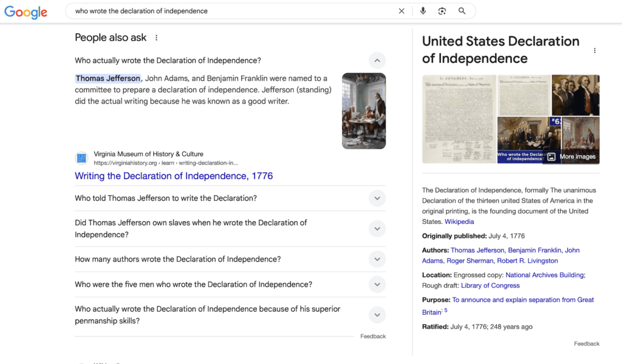This screenshot has height=364, width=622.
Task: Click the virginiahistory.org URL breadcrumb
Action: 166,163
